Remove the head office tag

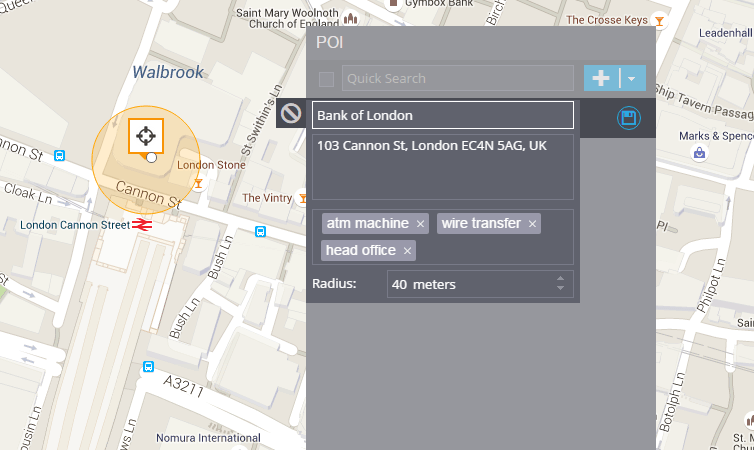407,251
